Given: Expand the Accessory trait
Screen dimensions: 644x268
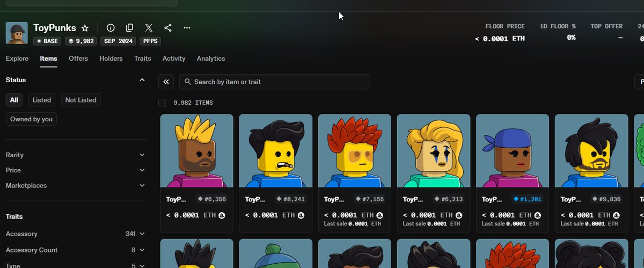Looking at the screenshot, I should coord(75,234).
